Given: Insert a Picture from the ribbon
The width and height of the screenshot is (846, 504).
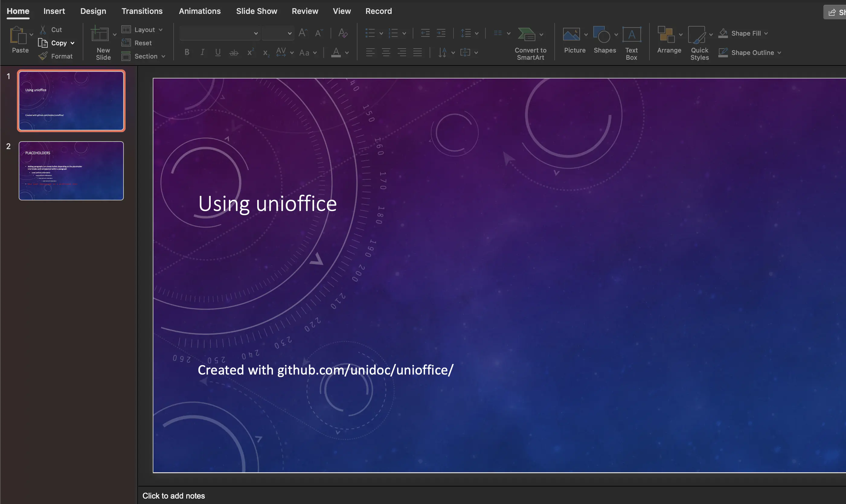Looking at the screenshot, I should (x=571, y=35).
